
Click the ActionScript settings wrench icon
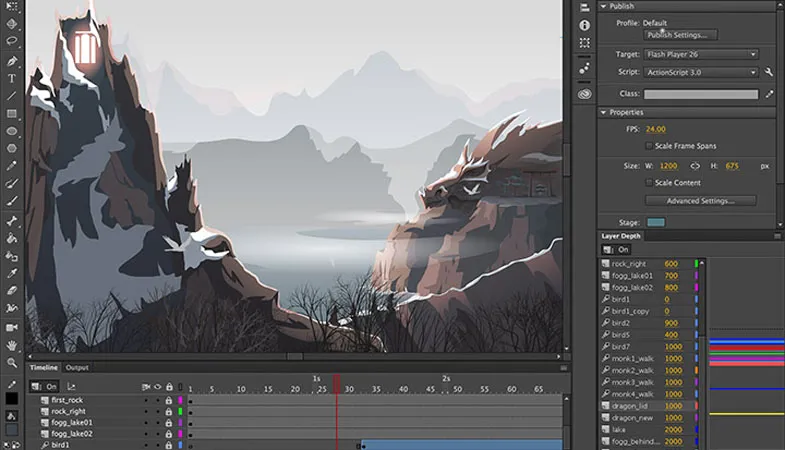(x=768, y=73)
